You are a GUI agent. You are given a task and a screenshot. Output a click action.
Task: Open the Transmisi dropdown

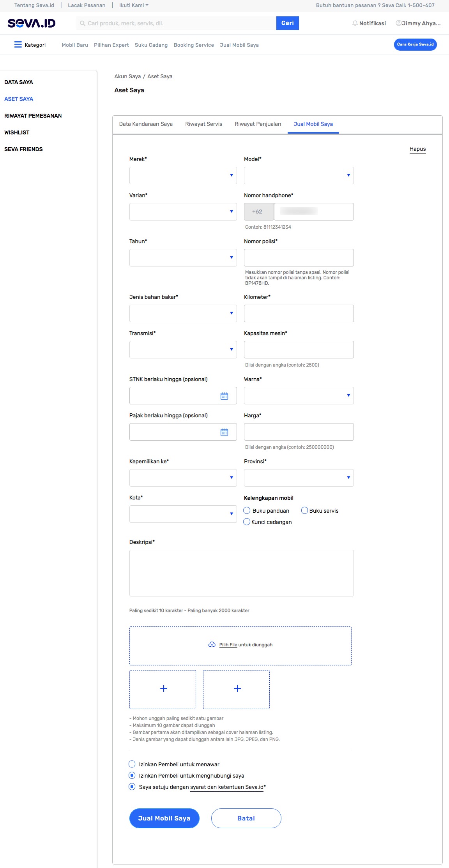183,349
